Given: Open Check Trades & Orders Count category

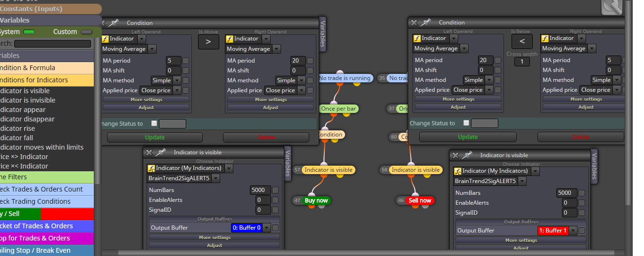Looking at the screenshot, I should point(47,189).
